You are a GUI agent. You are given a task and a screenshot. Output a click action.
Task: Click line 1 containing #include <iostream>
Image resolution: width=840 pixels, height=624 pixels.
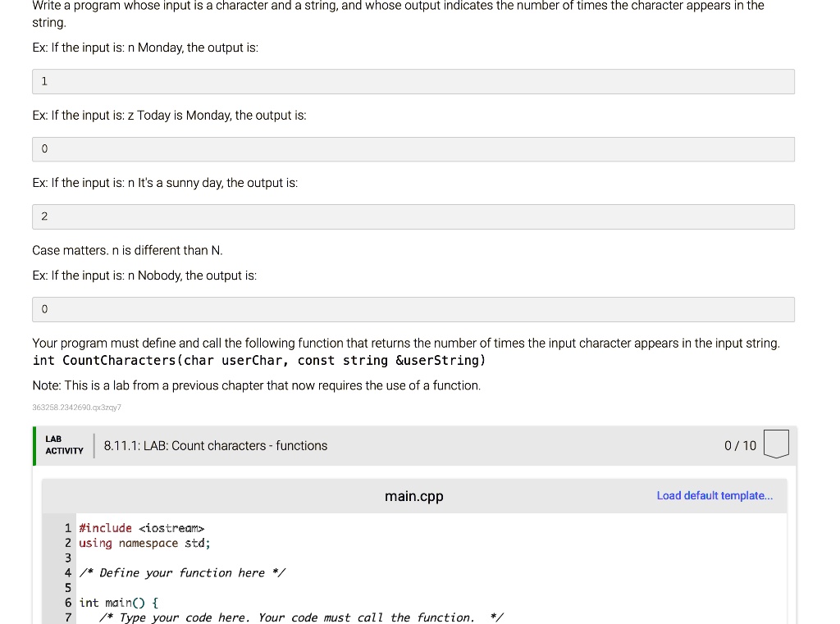pos(141,528)
